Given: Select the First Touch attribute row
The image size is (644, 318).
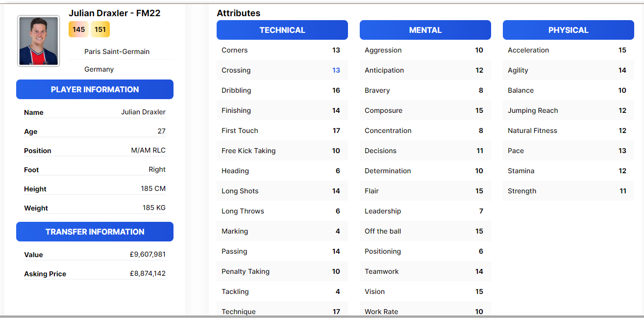Looking at the screenshot, I should click(282, 131).
